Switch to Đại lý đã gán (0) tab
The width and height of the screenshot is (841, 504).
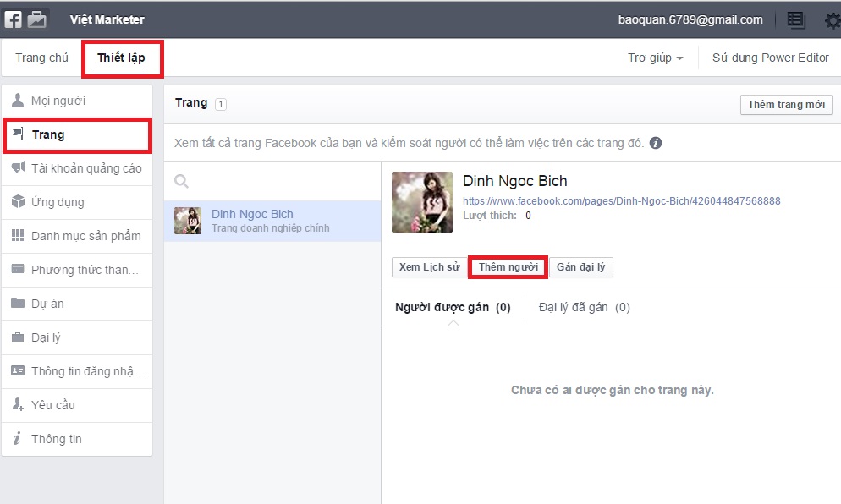click(584, 307)
